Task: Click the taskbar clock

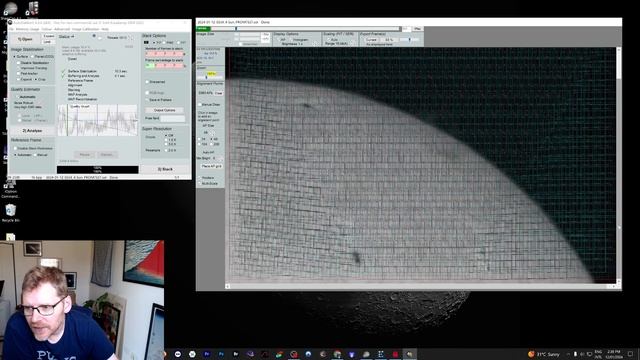Action: tap(614, 354)
